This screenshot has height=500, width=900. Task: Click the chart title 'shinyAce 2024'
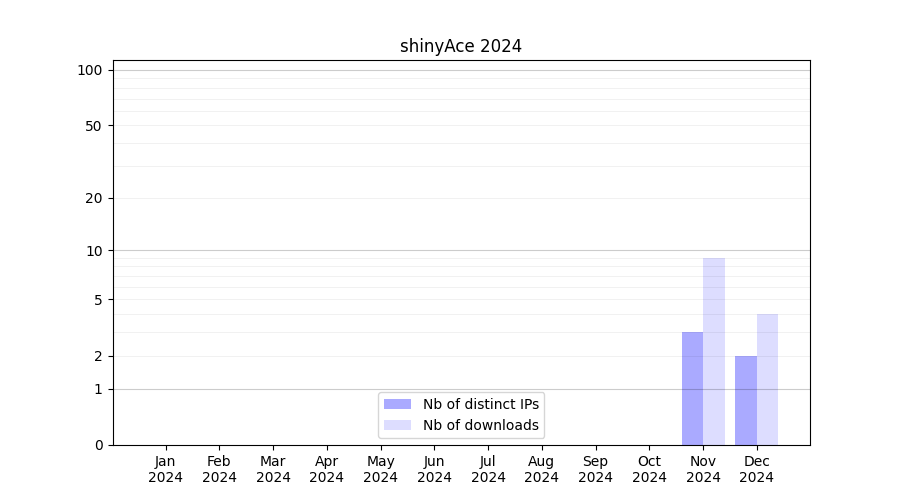coord(461,46)
